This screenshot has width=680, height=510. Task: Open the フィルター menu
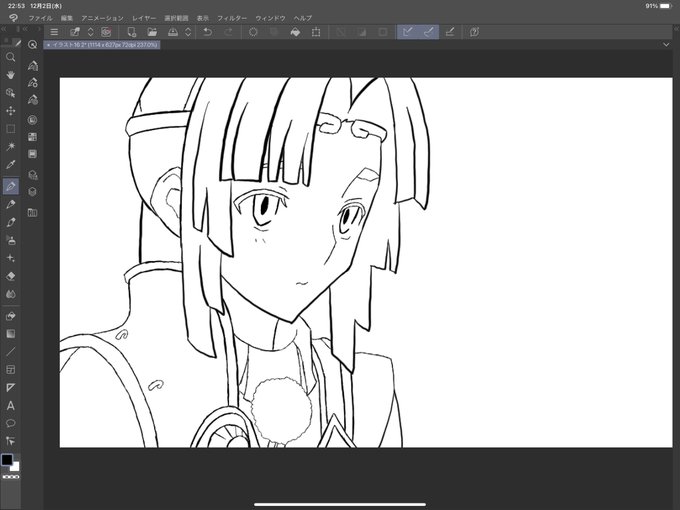(x=232, y=18)
